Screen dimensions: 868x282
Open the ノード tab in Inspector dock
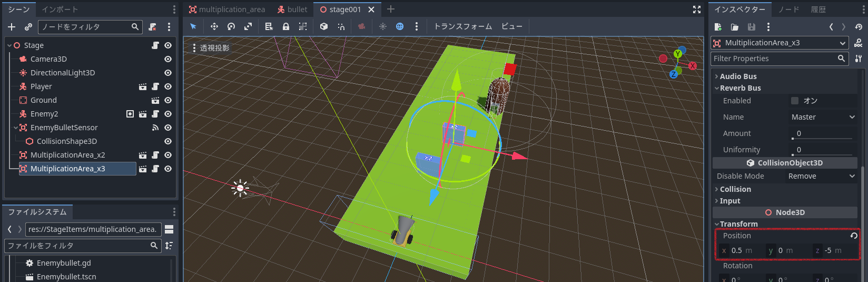point(788,9)
